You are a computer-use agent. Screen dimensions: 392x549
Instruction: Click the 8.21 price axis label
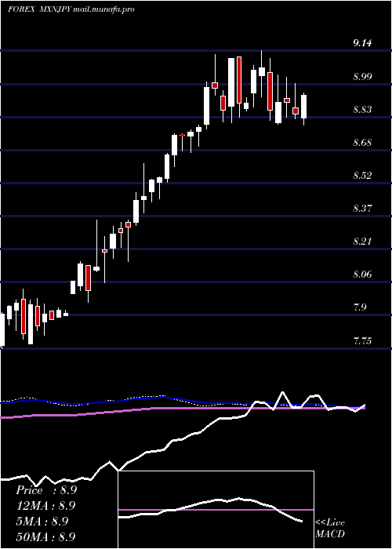point(362,242)
